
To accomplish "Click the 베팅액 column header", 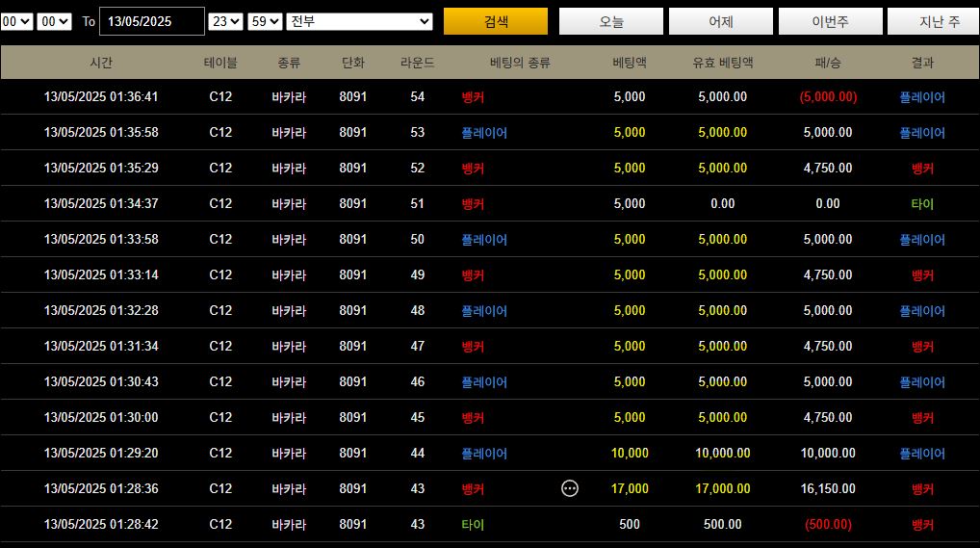I will coord(630,63).
